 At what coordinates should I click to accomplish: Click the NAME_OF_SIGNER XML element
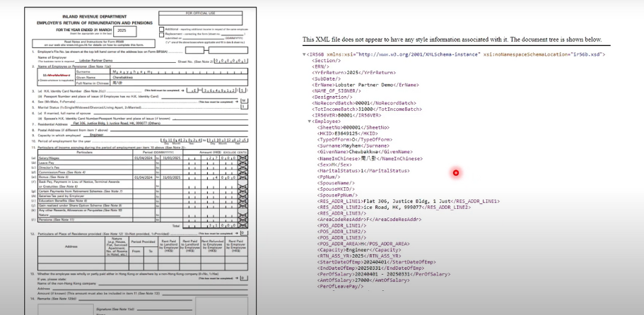336,91
